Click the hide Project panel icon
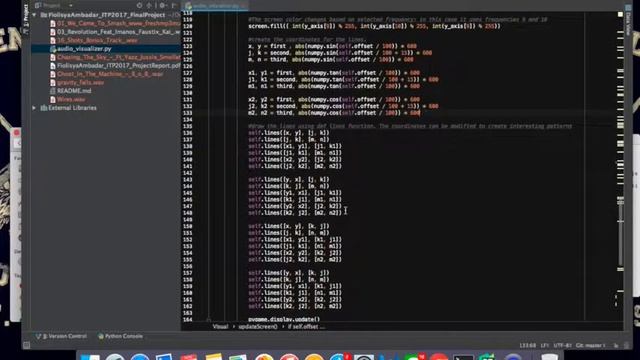The width and height of the screenshot is (640, 360). [x=174, y=5]
